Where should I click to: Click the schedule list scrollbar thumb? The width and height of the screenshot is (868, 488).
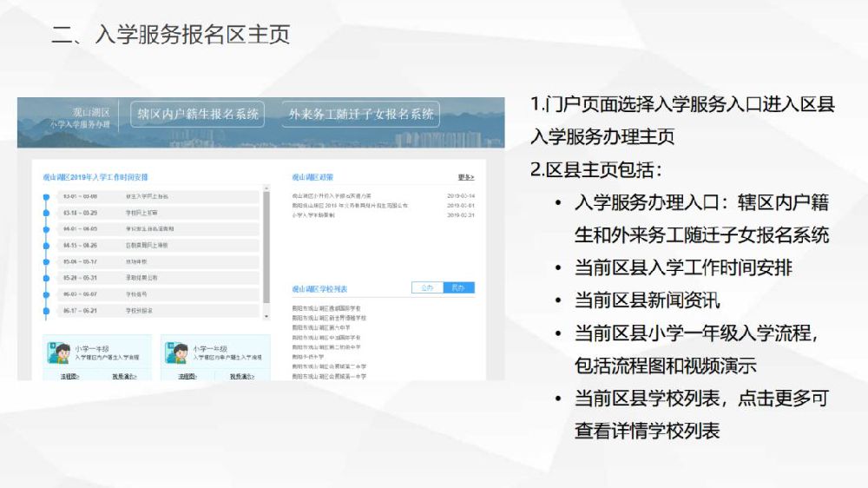click(266, 247)
